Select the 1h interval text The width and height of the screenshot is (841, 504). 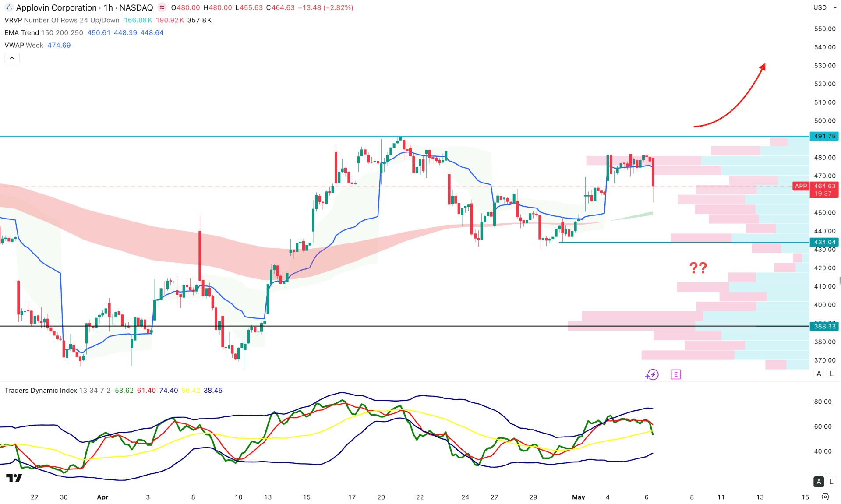[x=108, y=7]
